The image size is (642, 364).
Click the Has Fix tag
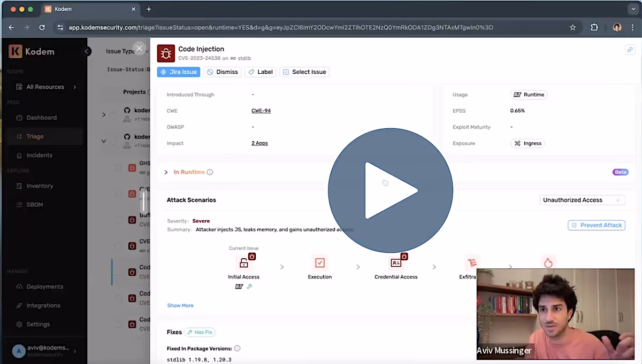click(200, 332)
